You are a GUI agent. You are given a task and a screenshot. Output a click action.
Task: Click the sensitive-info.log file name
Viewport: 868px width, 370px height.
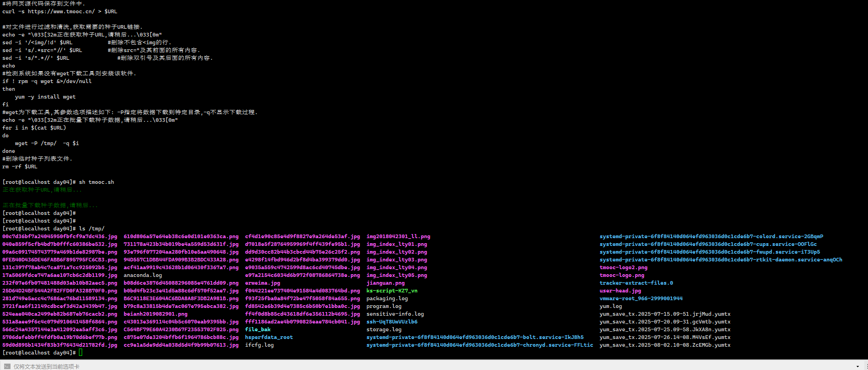pos(395,314)
